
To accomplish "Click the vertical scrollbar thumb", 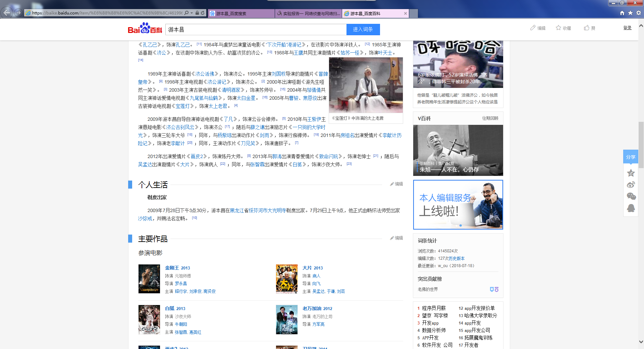I will 641,144.
